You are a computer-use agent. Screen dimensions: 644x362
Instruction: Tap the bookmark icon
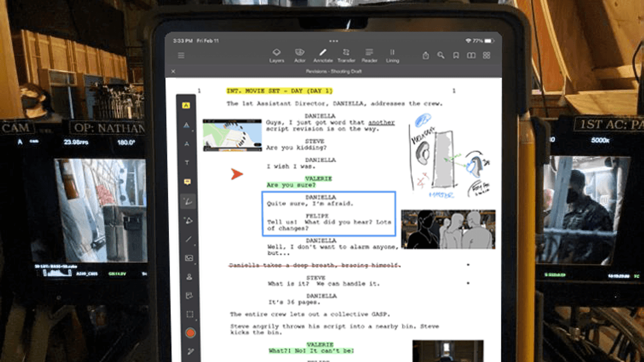tap(456, 55)
